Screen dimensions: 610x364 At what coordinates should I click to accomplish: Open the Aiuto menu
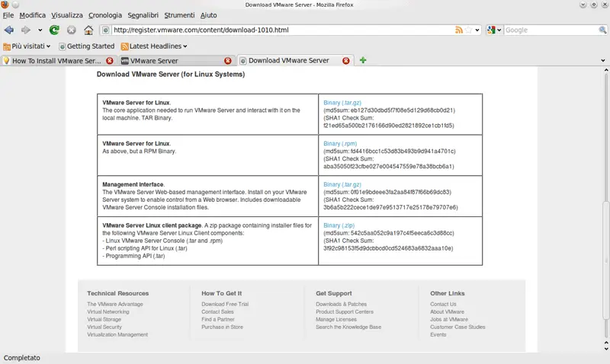(208, 15)
